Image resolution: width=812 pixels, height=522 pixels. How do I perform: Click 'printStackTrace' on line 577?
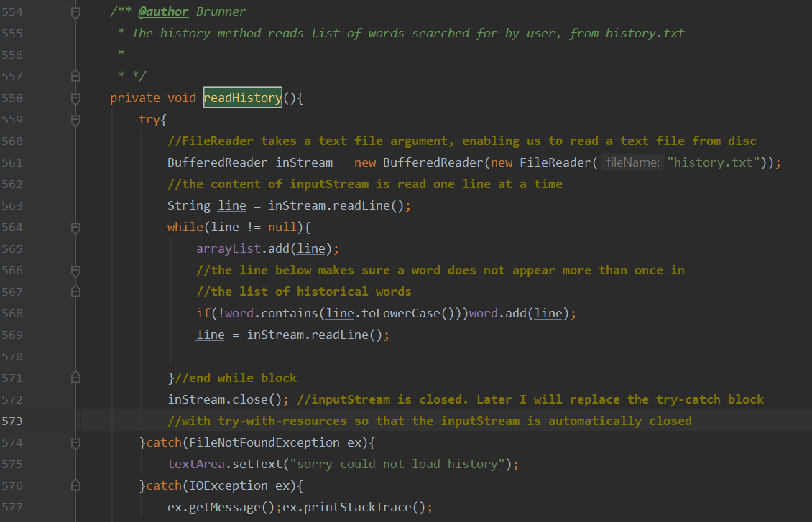[357, 508]
